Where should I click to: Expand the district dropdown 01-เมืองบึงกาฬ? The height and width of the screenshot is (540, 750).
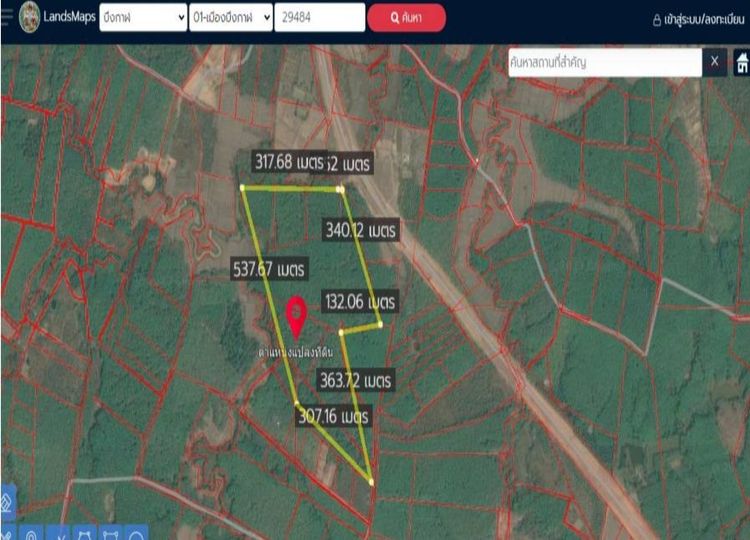coord(231,18)
